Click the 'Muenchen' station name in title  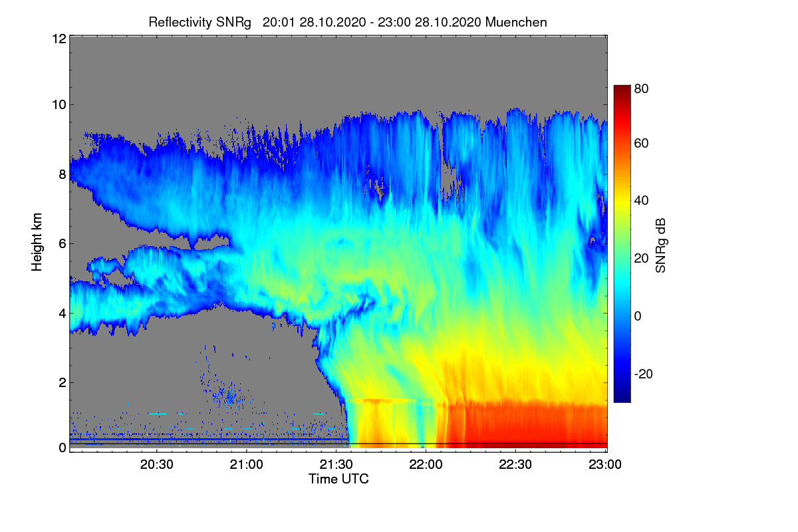click(517, 22)
